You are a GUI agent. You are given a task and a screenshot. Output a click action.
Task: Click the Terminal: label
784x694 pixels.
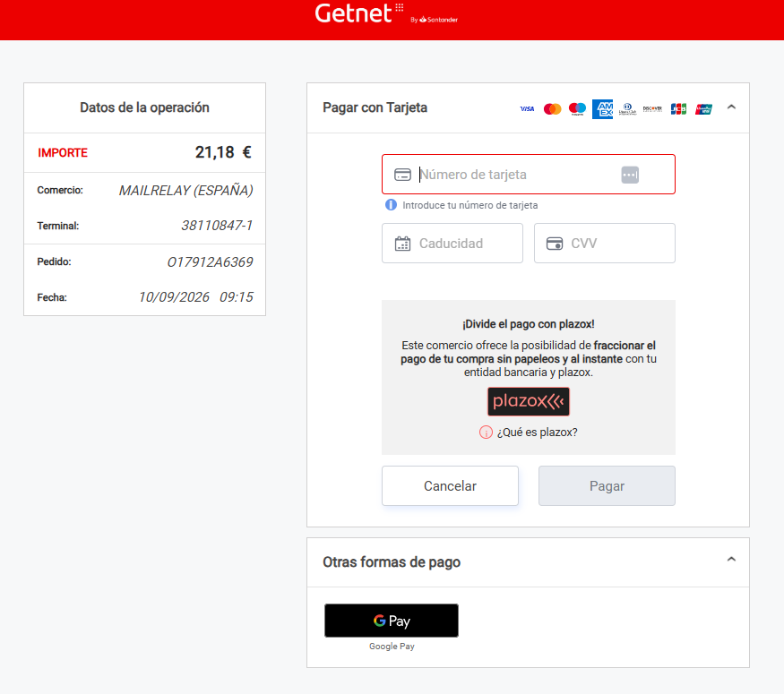pyautogui.click(x=58, y=226)
